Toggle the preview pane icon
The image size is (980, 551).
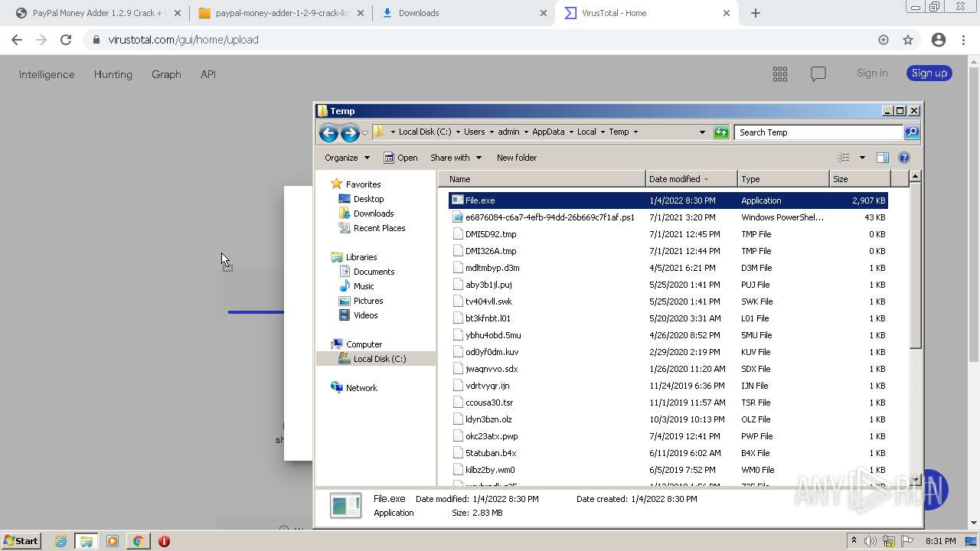[882, 158]
